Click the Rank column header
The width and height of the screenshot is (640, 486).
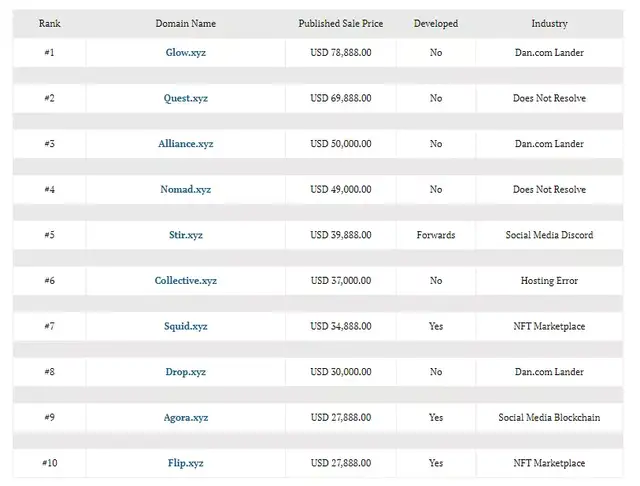[x=49, y=23]
